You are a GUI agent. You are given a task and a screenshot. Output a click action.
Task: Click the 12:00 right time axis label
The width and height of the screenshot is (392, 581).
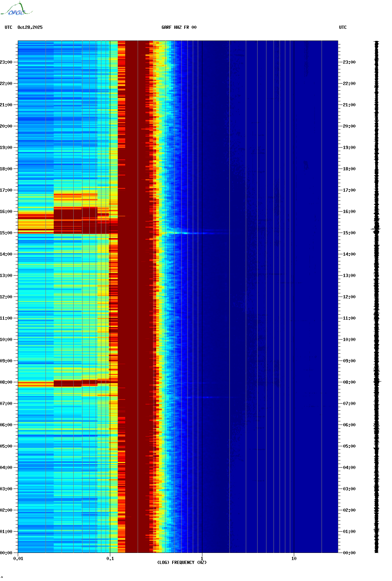(349, 297)
